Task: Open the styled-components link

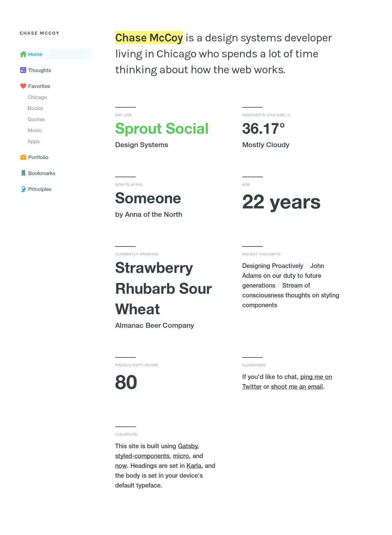Action: pos(142,456)
